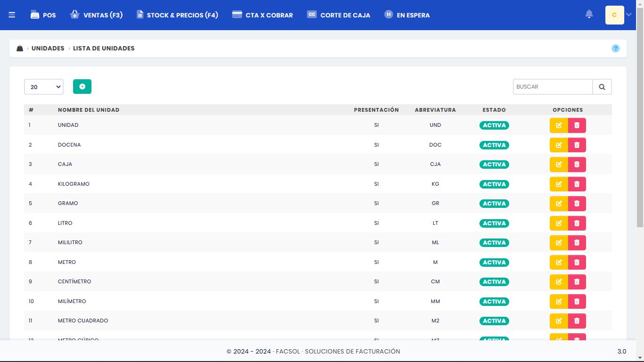Edit the MILÍMETRO unit
Screen dimensions: 644x362
559,302
